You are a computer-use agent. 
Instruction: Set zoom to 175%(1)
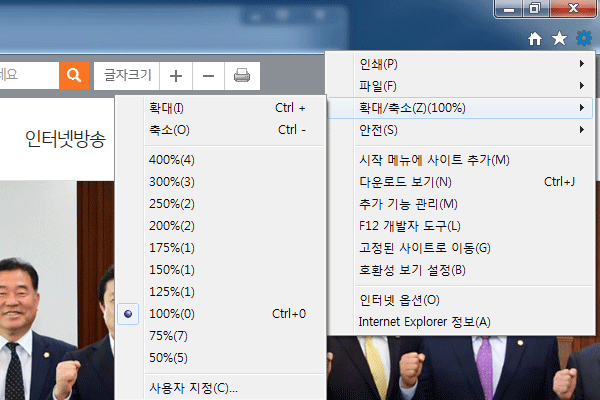coord(221,248)
